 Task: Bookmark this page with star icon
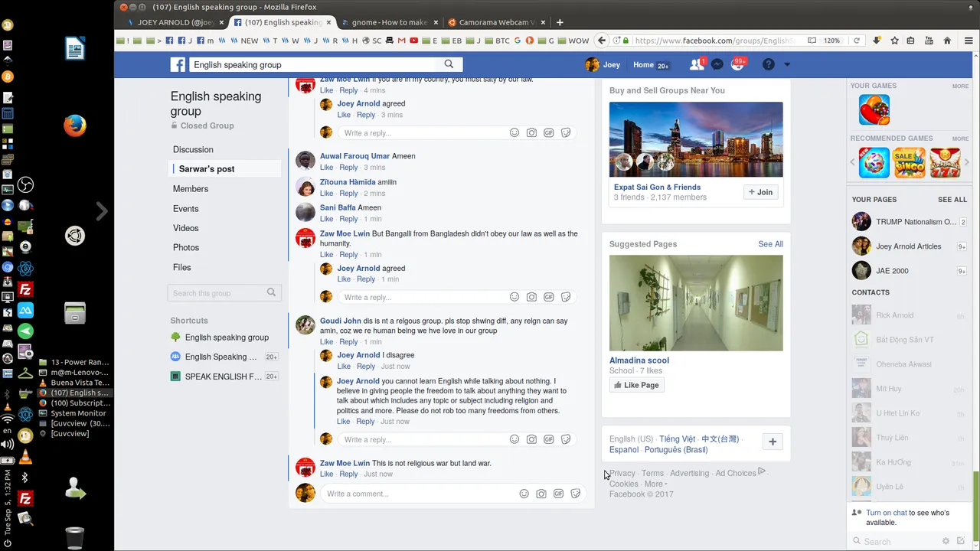(894, 41)
